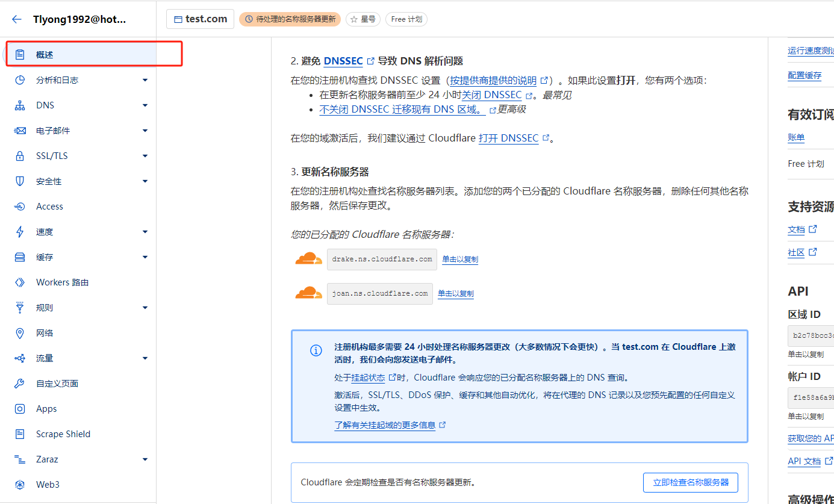Expand the 规则 submenu arrow

[145, 308]
